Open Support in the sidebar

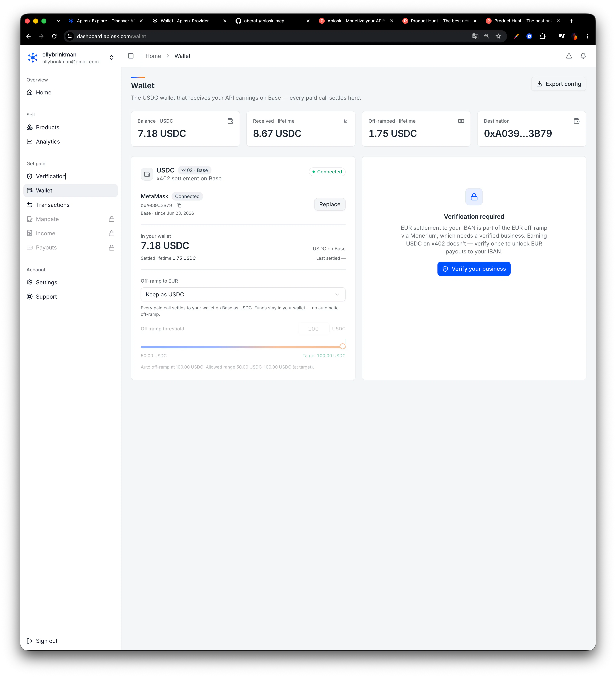70,297
